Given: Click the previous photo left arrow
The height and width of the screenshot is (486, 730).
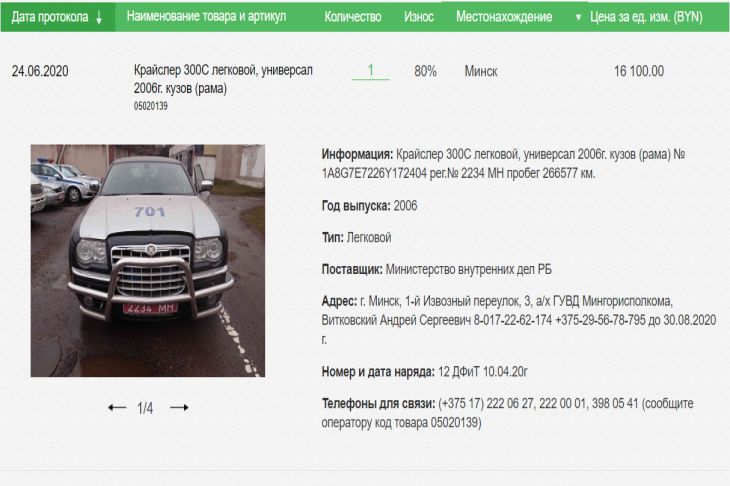Looking at the screenshot, I should coord(117,408).
